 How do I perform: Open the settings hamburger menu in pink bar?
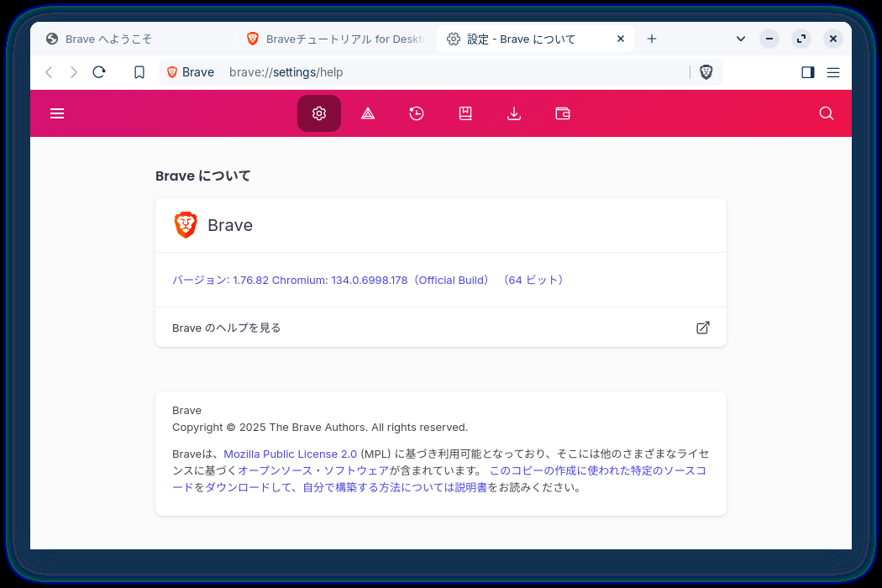tap(57, 113)
